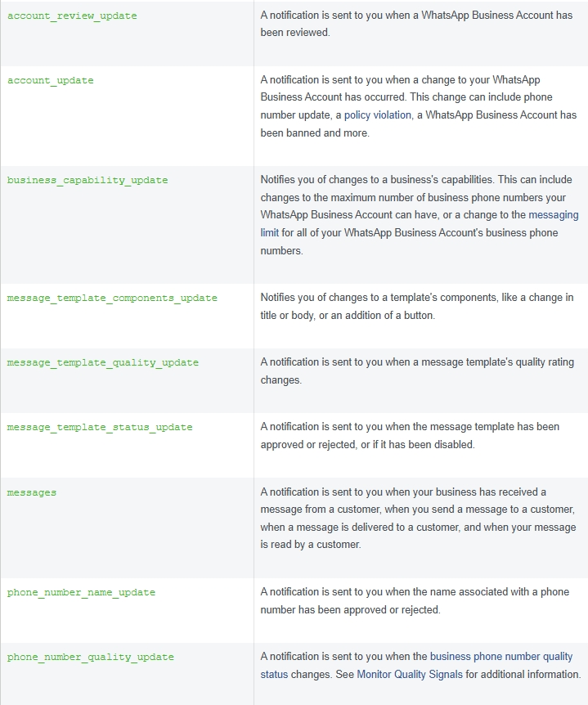Click the messages notification description paragraph
Image resolution: width=588 pixels, height=705 pixels.
click(418, 518)
